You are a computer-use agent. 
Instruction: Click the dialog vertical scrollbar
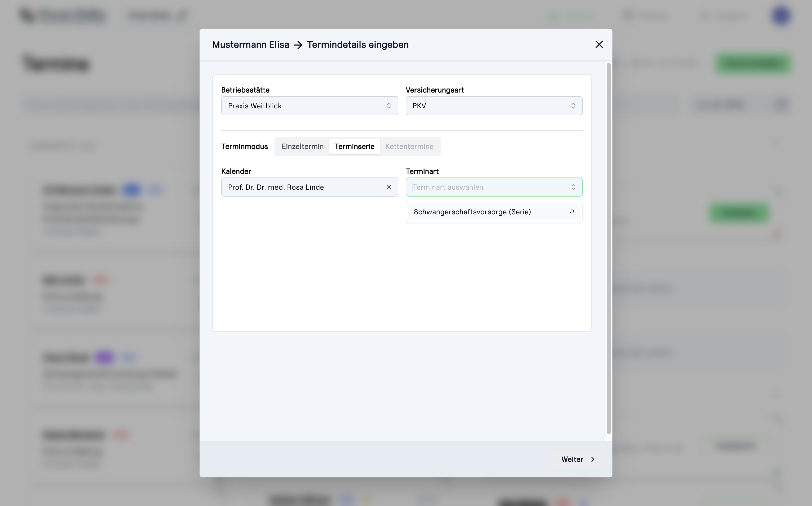pyautogui.click(x=608, y=248)
